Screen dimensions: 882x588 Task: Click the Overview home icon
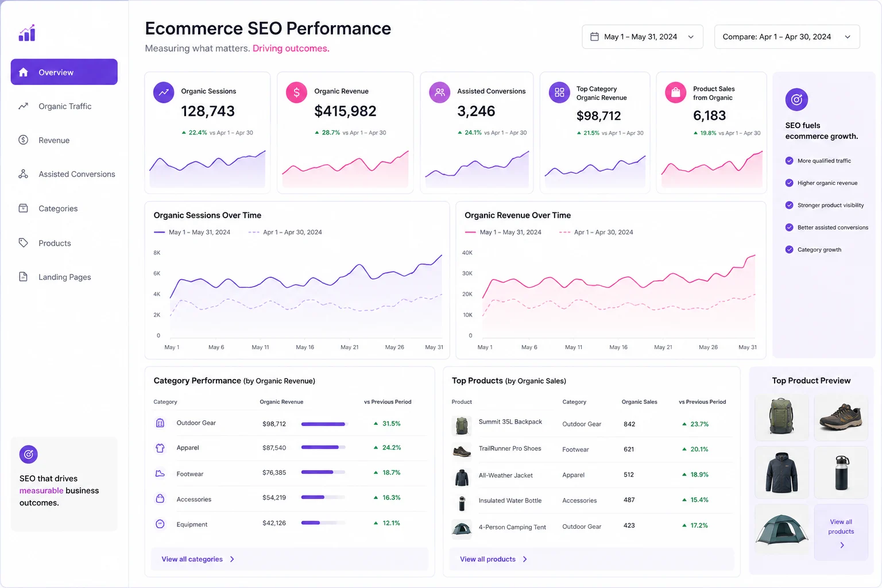pos(24,72)
